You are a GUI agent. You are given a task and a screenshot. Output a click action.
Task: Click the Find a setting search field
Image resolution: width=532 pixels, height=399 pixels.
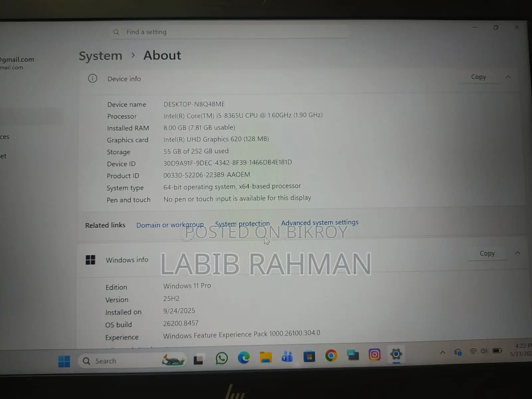[x=229, y=32]
